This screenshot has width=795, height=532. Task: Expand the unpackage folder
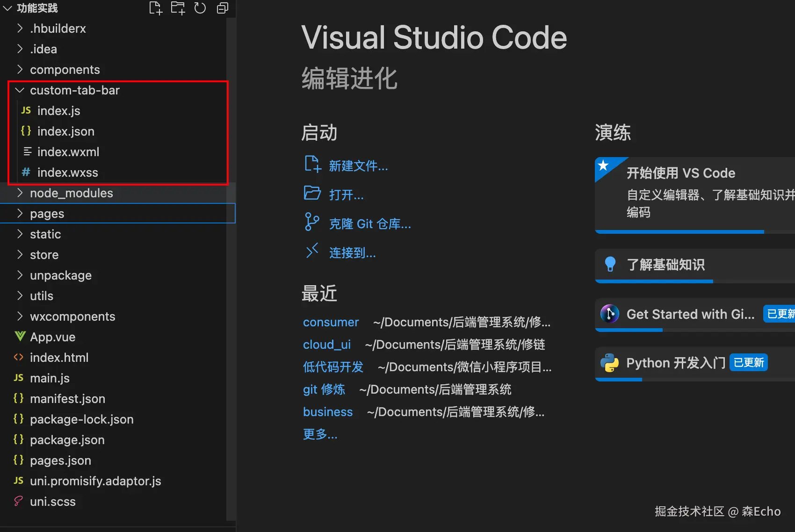20,275
